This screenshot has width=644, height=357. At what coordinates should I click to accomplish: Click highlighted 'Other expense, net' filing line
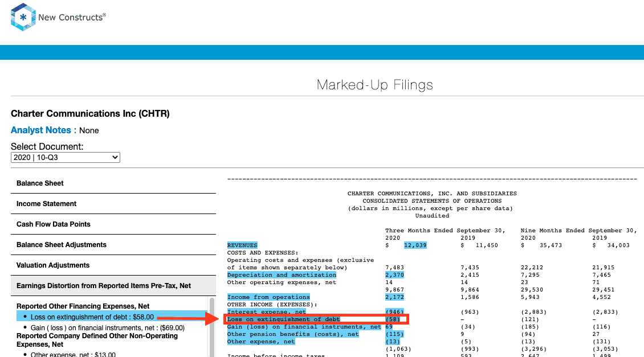tap(261, 342)
